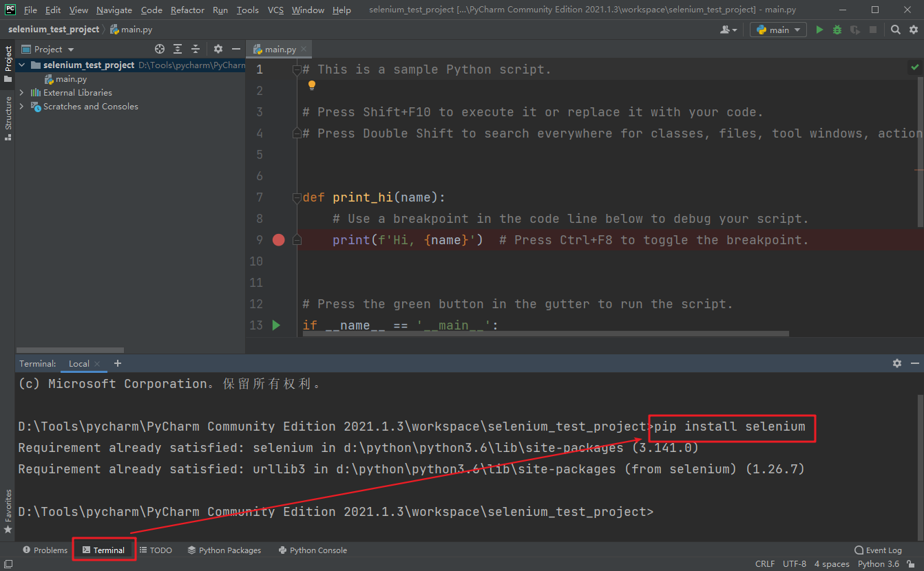Expand External Libraries node
This screenshot has width=924, height=571.
pyautogui.click(x=22, y=92)
